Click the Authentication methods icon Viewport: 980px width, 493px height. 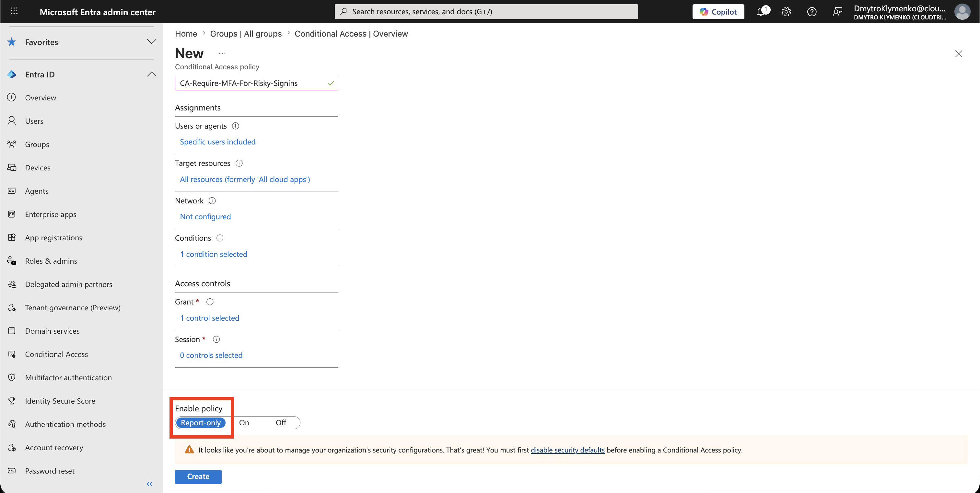point(12,424)
